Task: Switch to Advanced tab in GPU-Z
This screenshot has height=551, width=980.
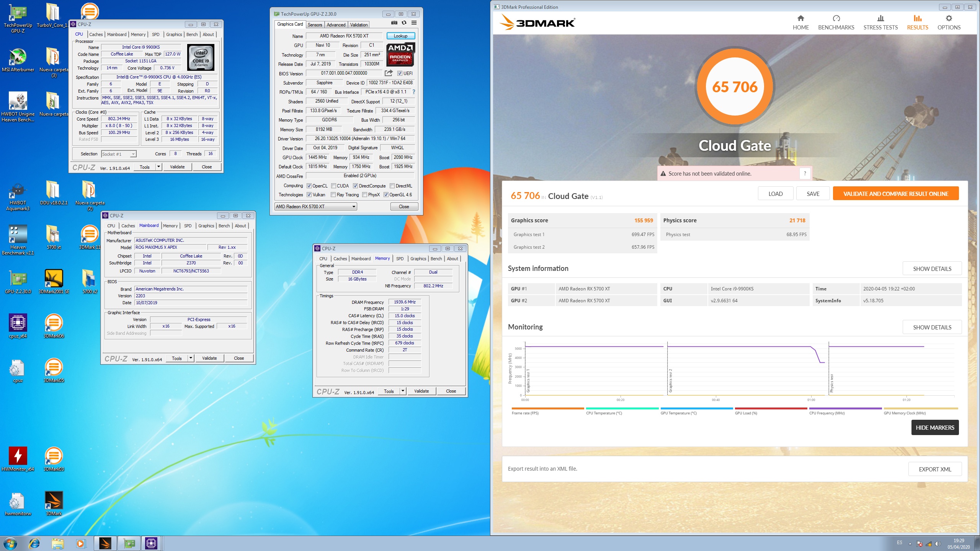Action: click(x=336, y=25)
